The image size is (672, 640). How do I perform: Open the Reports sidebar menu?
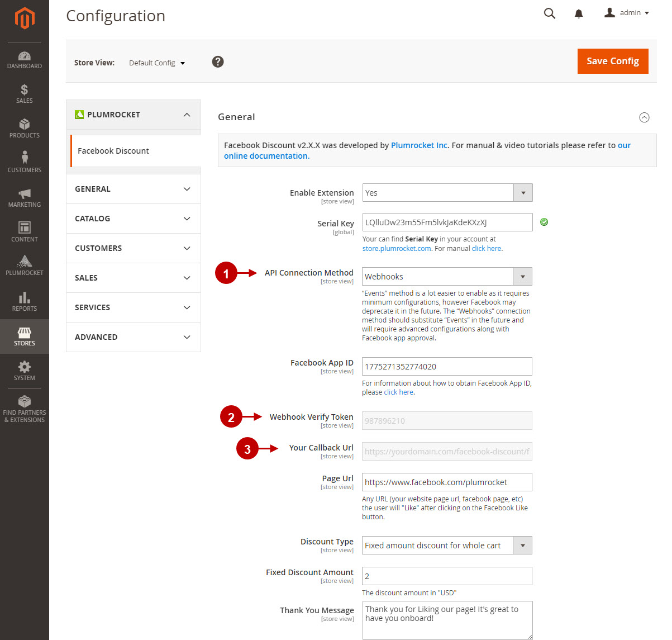pyautogui.click(x=25, y=302)
